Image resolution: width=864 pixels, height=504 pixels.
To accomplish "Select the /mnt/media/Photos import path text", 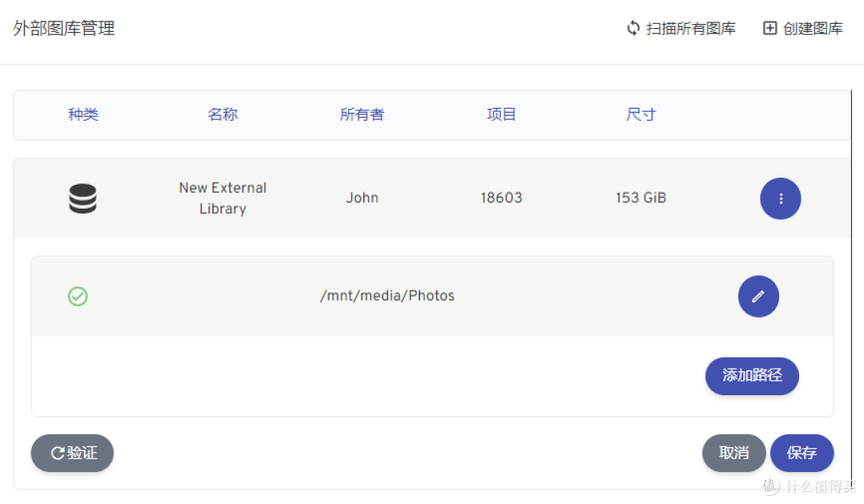I will pyautogui.click(x=387, y=296).
